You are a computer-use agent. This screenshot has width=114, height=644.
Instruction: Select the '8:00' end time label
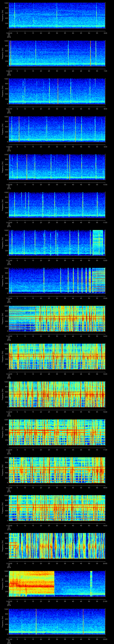click(105, 109)
